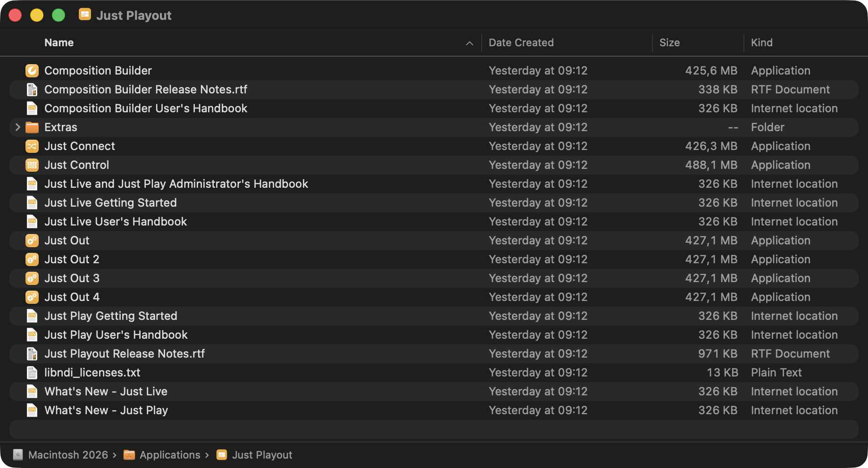Click the window's yellow minimize button
The image size is (868, 468).
coord(37,15)
